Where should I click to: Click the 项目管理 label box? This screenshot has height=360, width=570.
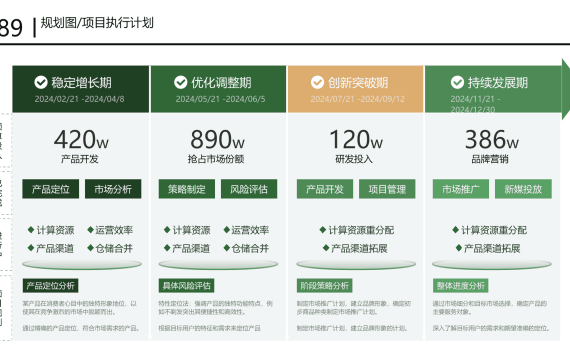(387, 189)
